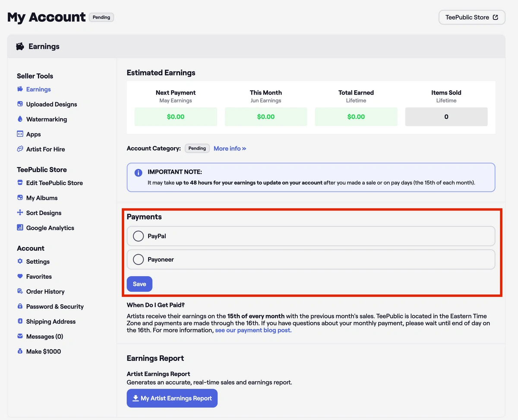Open Password & Security page
518x420 pixels.
coord(55,306)
